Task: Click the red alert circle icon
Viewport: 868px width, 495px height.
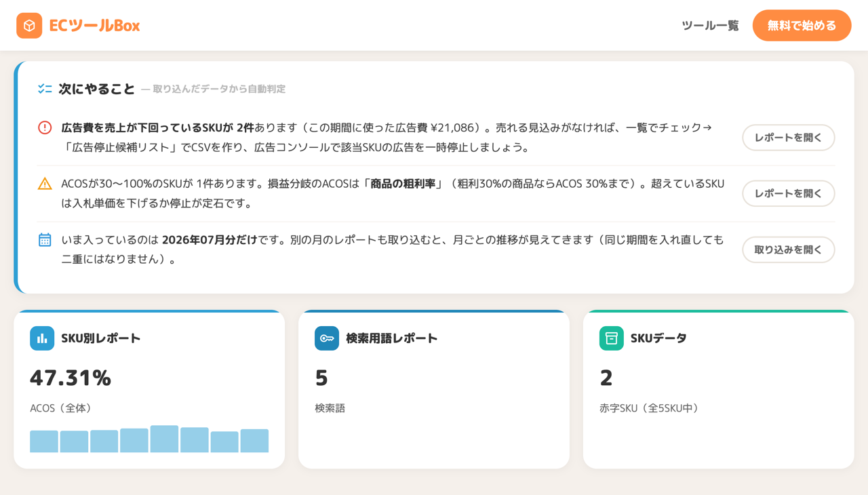Action: [x=45, y=127]
